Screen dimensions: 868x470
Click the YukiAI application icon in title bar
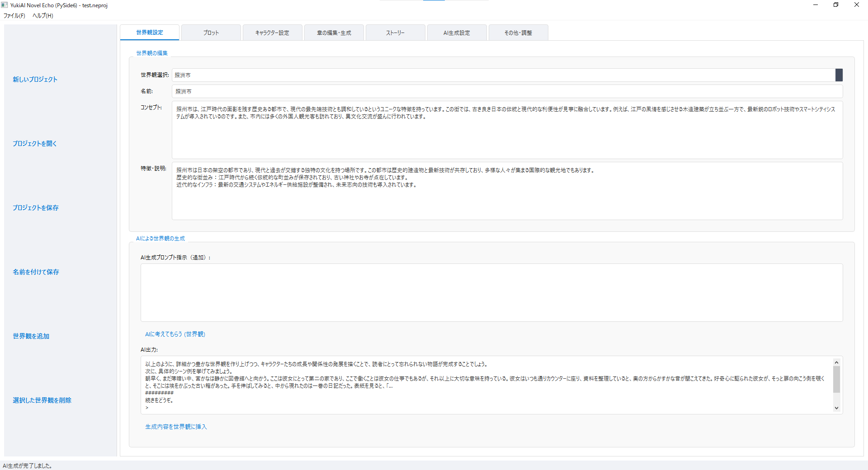[5, 5]
